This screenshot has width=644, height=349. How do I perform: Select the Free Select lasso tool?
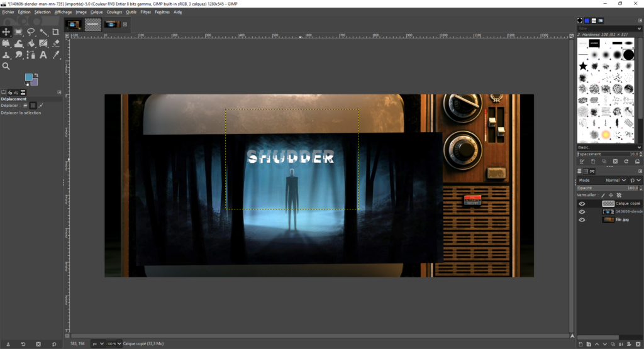pyautogui.click(x=31, y=32)
